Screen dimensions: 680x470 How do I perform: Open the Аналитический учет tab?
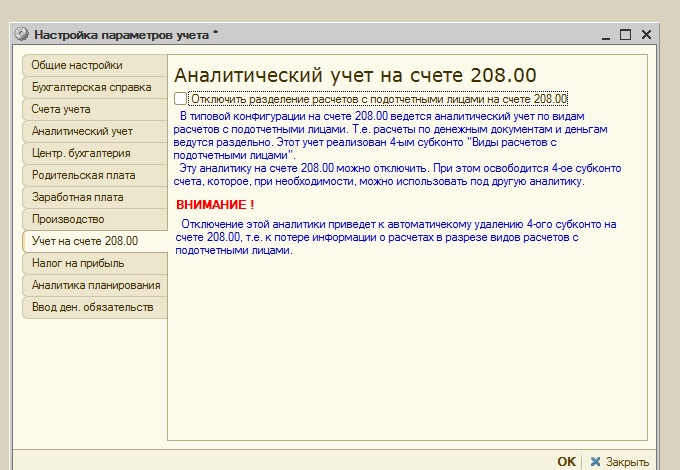[x=95, y=131]
